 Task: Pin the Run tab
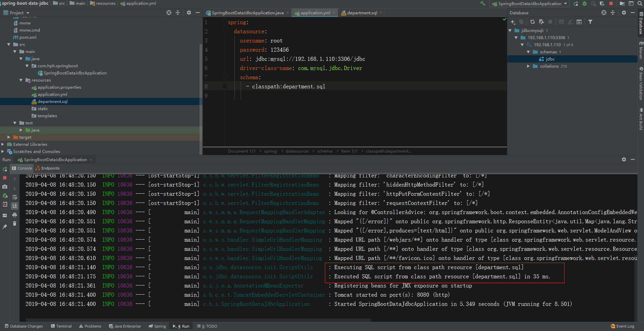click(5, 226)
